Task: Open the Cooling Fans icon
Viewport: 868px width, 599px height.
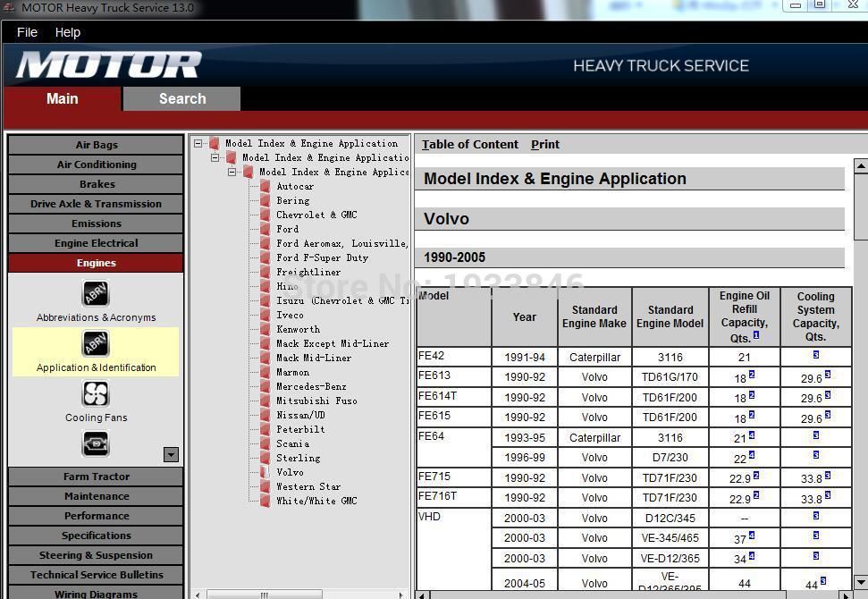Action: [x=96, y=394]
